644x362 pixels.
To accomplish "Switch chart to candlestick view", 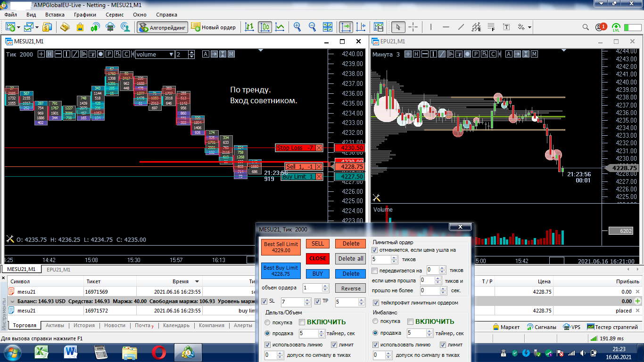I will click(265, 27).
